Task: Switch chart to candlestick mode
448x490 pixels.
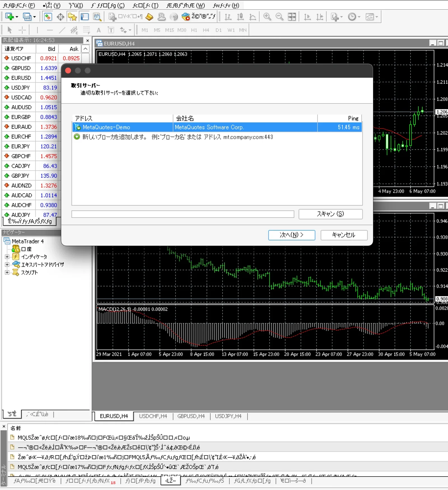Action: coord(240,17)
